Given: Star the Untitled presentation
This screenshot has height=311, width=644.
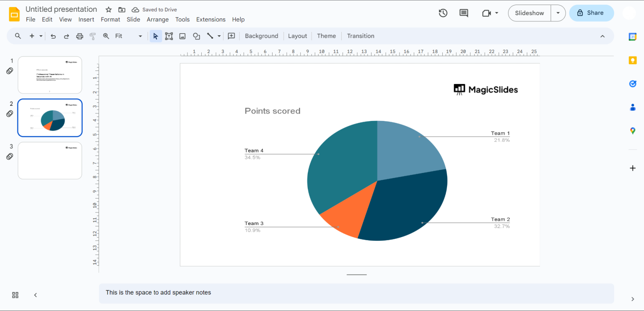Looking at the screenshot, I should point(109,10).
